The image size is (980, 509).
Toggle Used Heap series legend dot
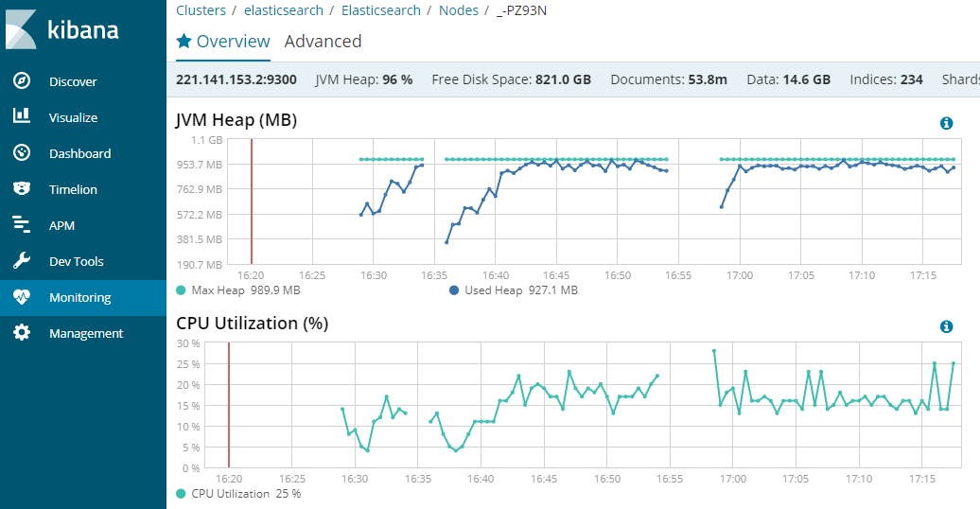pos(454,290)
